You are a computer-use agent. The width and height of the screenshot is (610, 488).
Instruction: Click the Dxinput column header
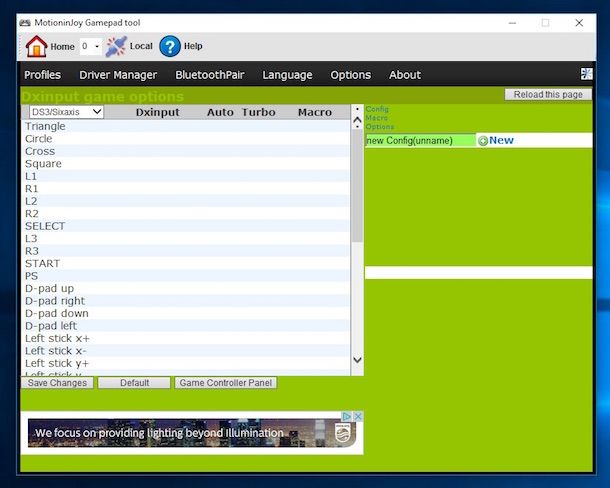158,112
